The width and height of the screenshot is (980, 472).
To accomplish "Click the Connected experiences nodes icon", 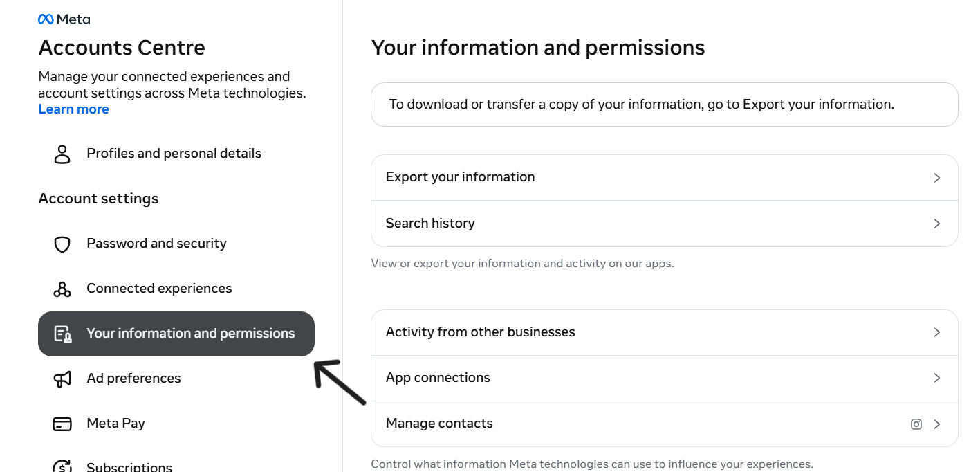I will 62,289.
